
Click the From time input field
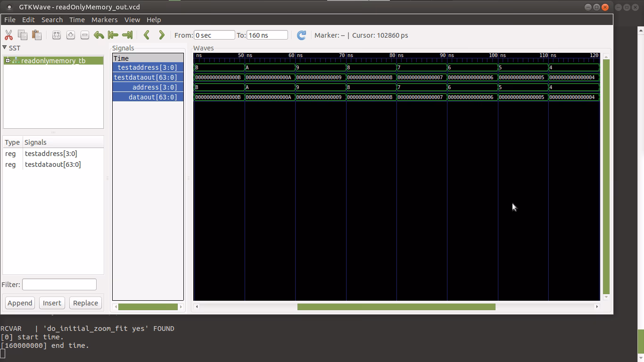tap(214, 35)
